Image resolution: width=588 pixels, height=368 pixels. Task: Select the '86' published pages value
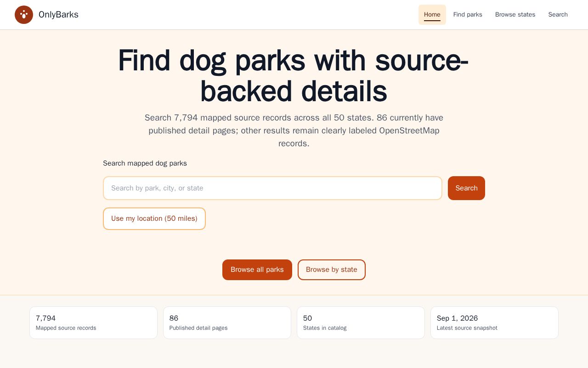[174, 318]
